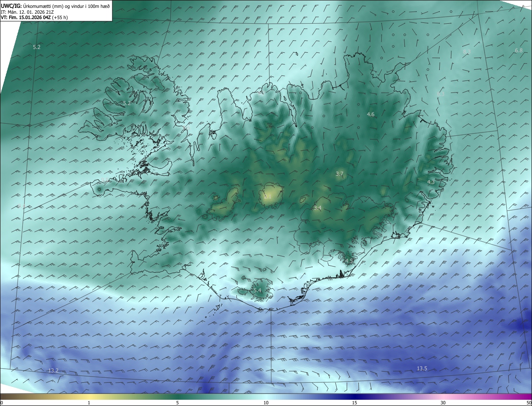This screenshot has height=406, width=532.
Task: Click the '5' tick label on color scale
Action: [177, 403]
